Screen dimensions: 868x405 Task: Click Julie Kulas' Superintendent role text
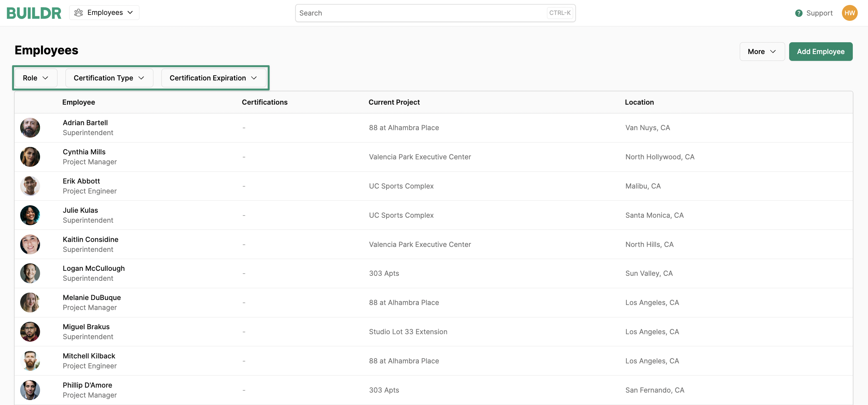tap(88, 220)
